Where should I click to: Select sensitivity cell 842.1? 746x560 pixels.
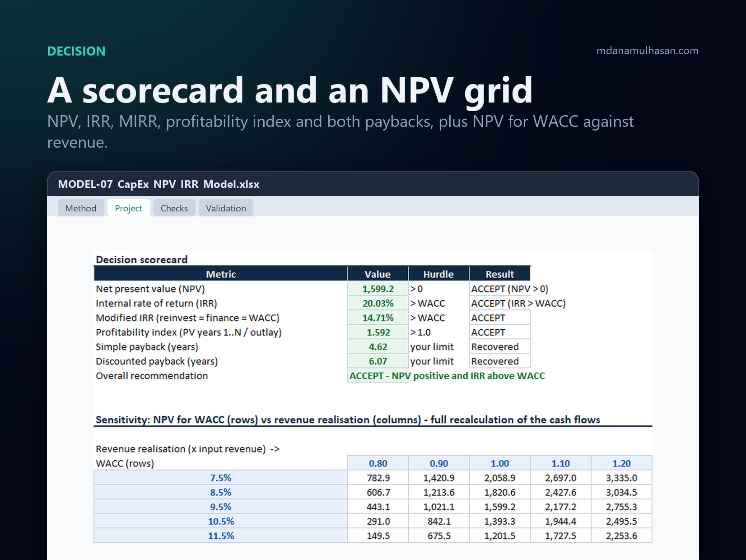(x=439, y=521)
